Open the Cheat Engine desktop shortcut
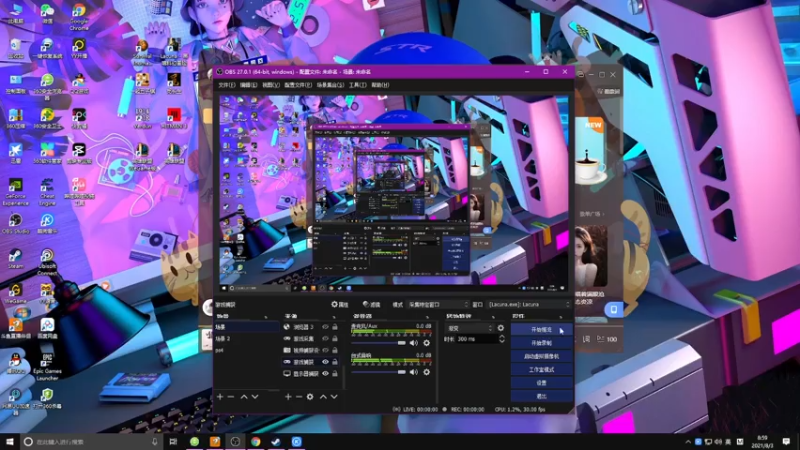This screenshot has width=800, height=450. point(47,191)
